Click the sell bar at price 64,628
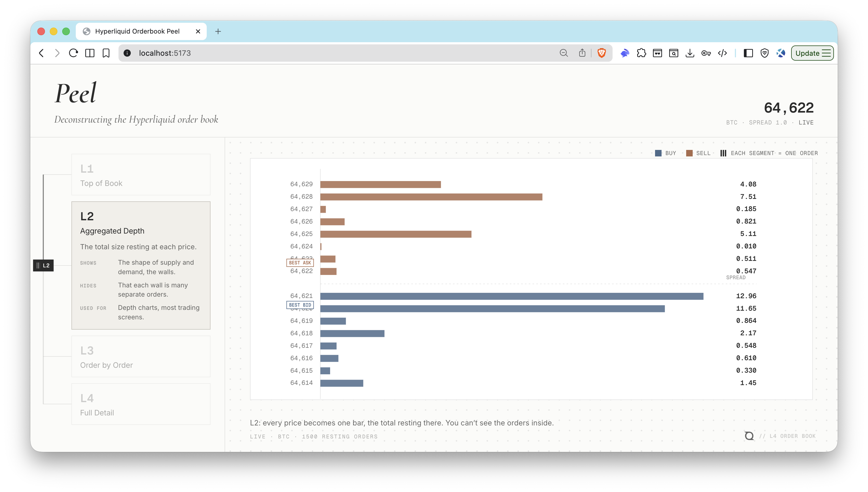The width and height of the screenshot is (868, 492). [x=431, y=197]
